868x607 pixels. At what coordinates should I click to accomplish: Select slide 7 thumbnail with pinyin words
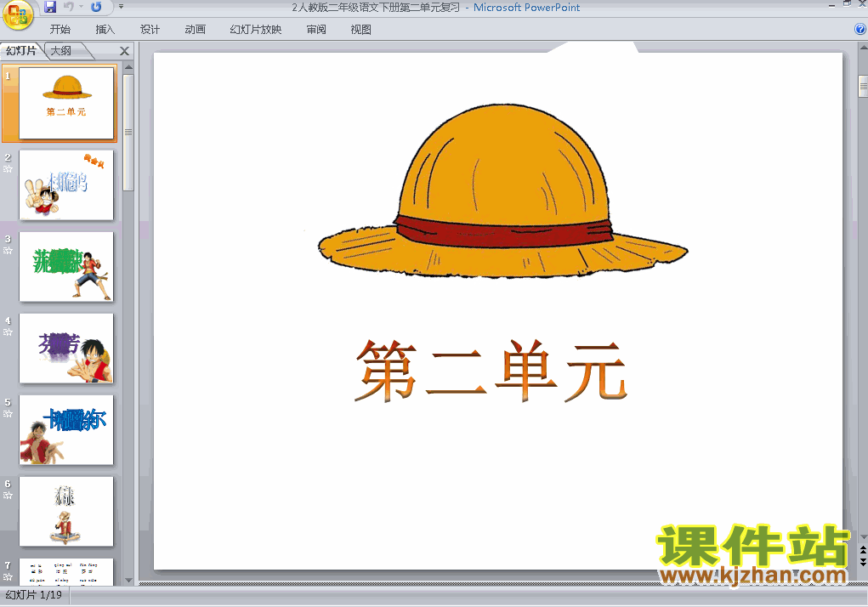66,571
